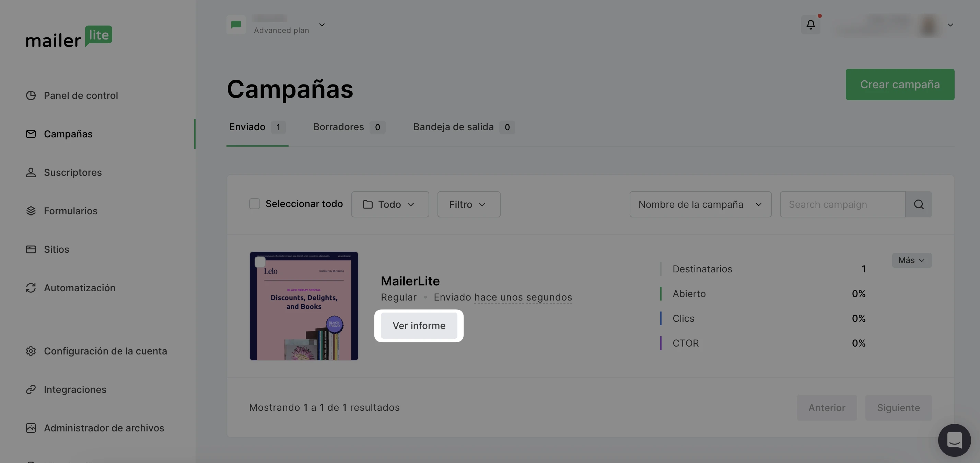
Task: Click the MailerLite logo
Action: (x=69, y=37)
